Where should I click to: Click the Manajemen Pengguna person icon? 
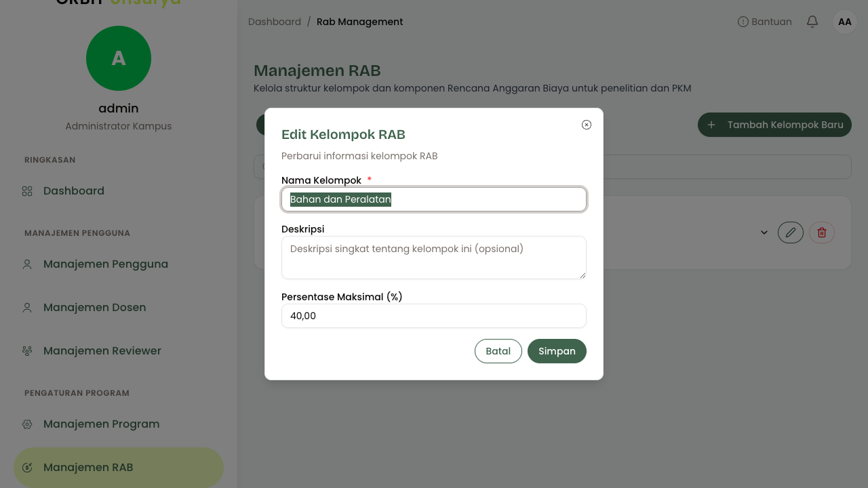[27, 264]
